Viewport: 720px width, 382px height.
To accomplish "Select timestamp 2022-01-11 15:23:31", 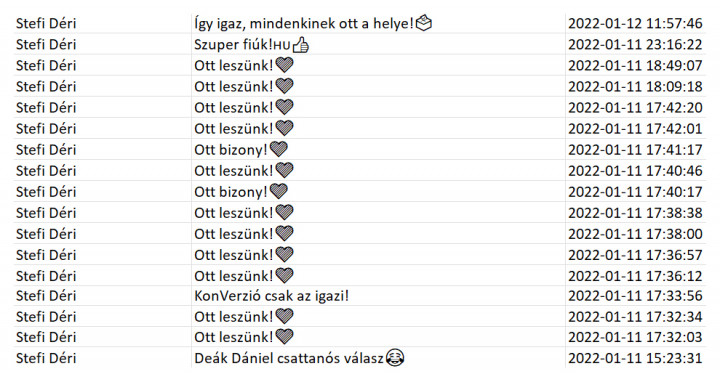I will pos(635,358).
